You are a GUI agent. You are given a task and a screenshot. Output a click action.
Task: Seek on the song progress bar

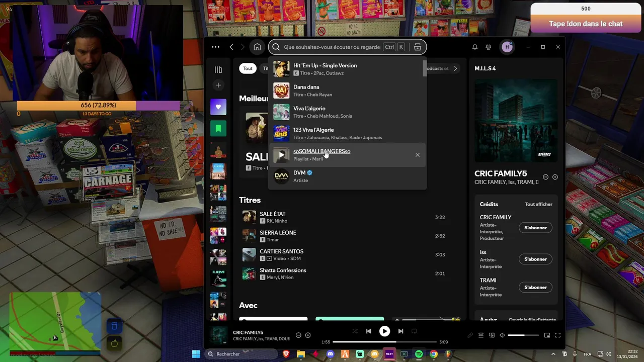(384, 342)
